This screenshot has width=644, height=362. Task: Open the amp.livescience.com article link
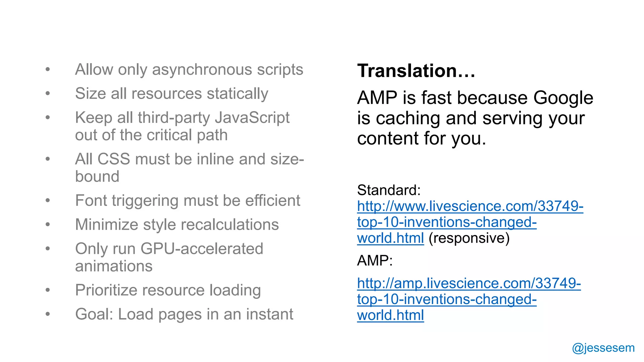point(469,299)
